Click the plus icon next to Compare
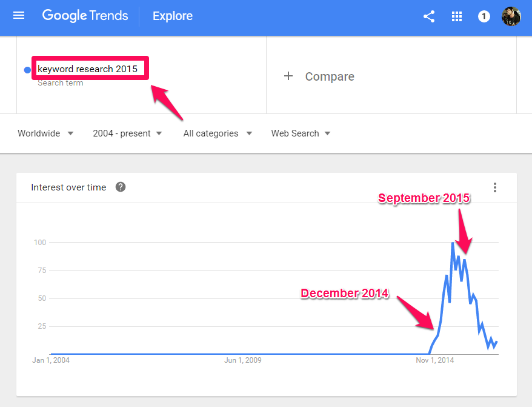This screenshot has height=407, width=532. [x=288, y=76]
